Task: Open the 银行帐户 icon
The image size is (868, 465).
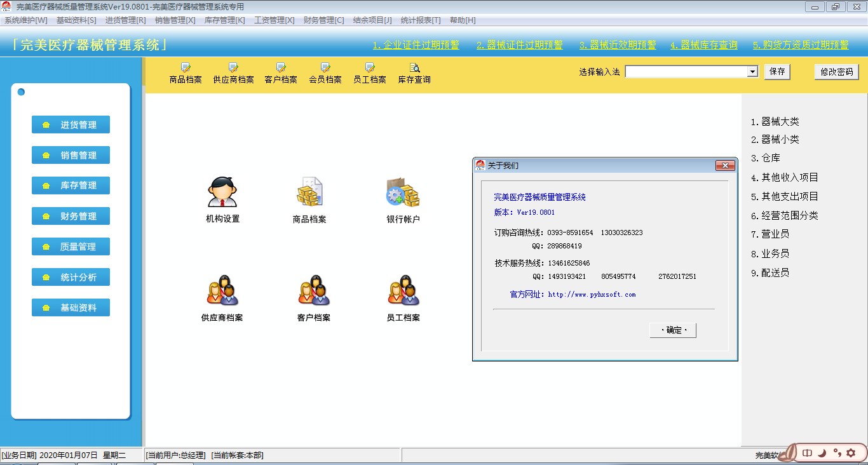Action: [403, 192]
